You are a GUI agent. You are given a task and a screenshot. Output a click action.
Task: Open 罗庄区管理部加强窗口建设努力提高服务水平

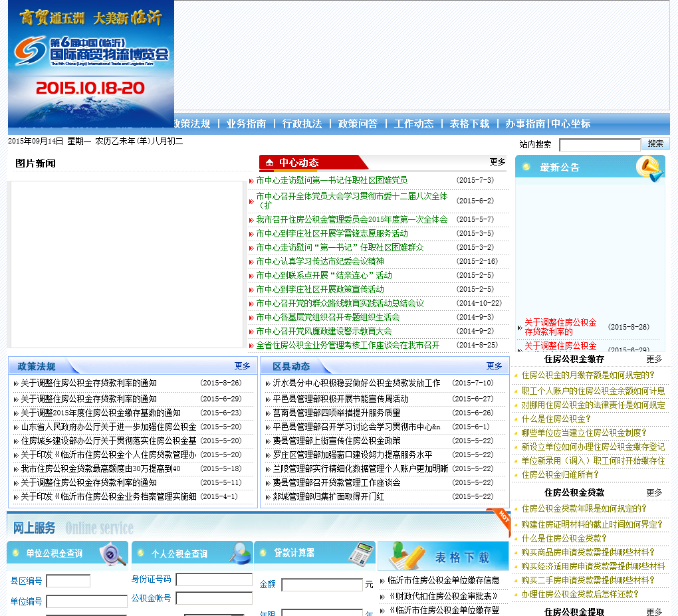[352, 455]
